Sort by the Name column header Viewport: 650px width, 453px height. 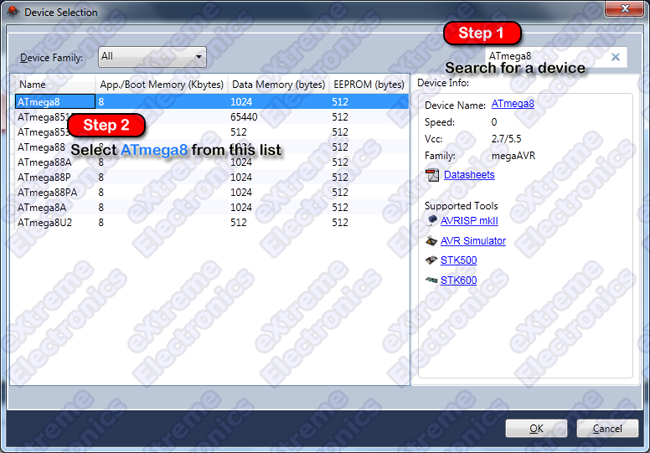click(55, 85)
